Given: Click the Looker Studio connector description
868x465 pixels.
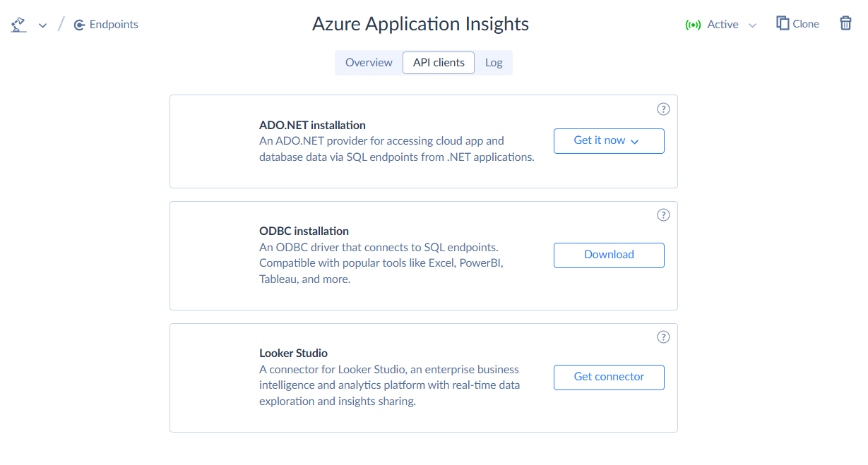Looking at the screenshot, I should point(390,385).
